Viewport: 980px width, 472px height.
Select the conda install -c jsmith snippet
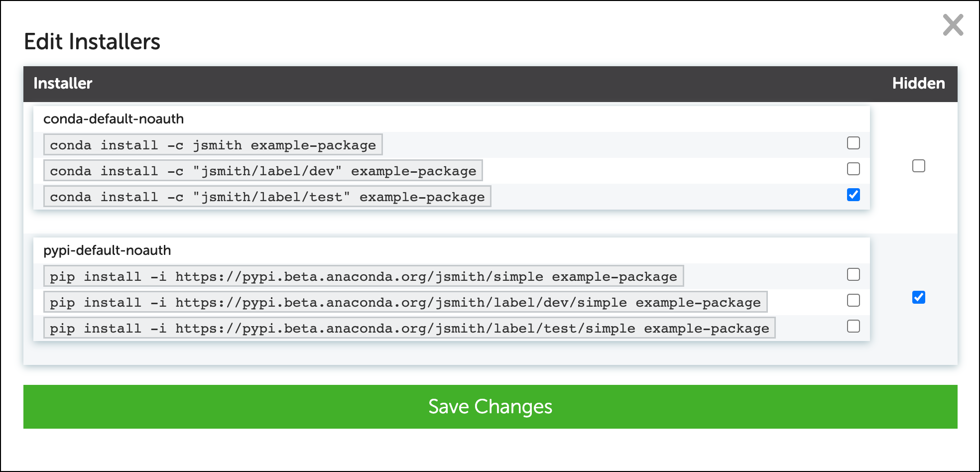tap(213, 145)
